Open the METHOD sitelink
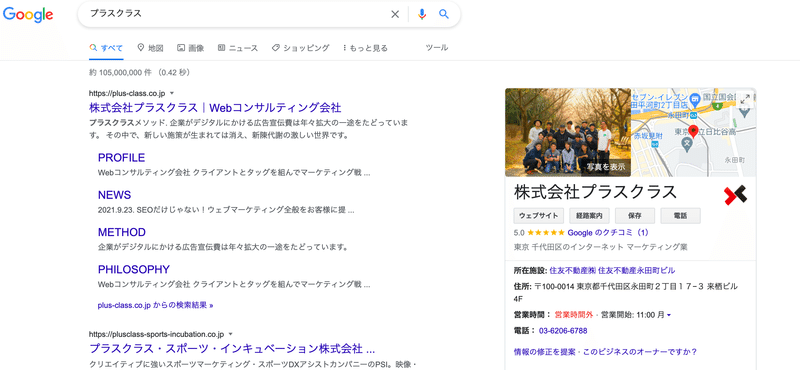The width and height of the screenshot is (800, 370). point(122,232)
